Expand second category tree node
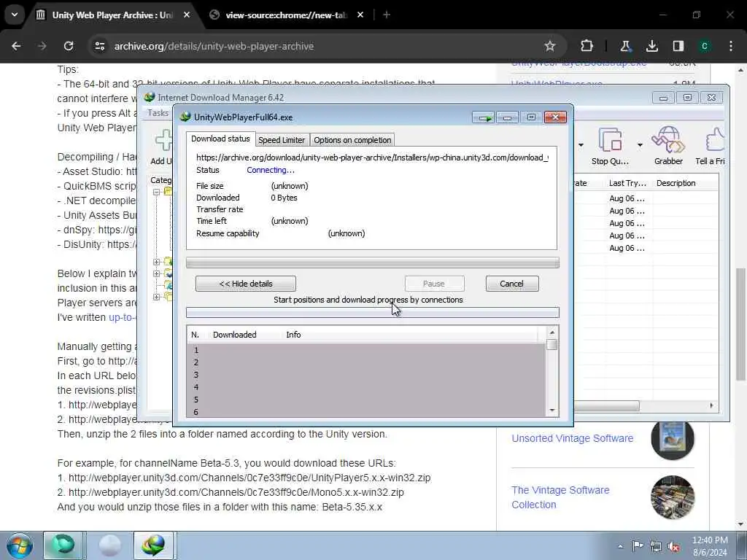 tap(156, 262)
